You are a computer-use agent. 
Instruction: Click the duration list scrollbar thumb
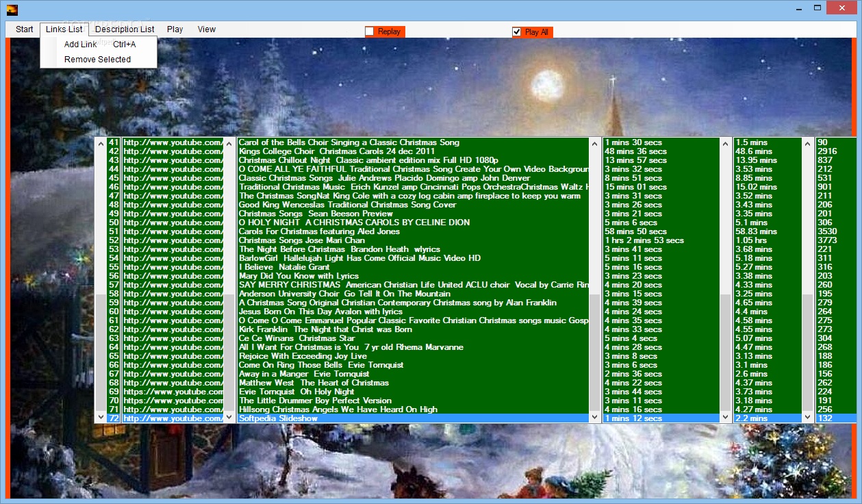(x=726, y=353)
